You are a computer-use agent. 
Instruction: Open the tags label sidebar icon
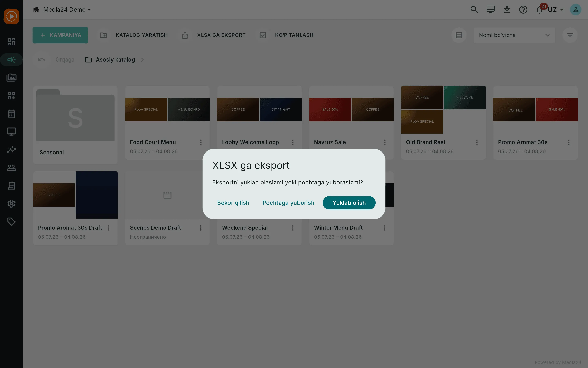[11, 222]
